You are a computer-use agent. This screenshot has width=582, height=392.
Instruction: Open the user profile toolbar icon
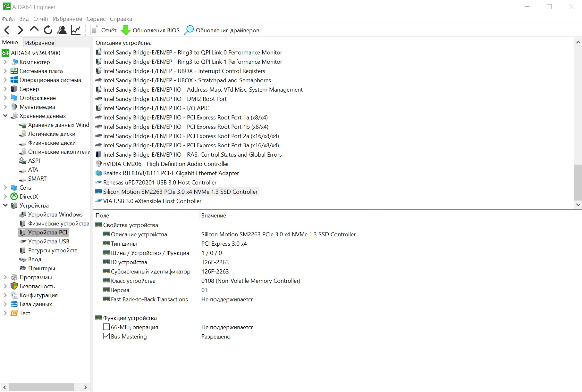[62, 30]
